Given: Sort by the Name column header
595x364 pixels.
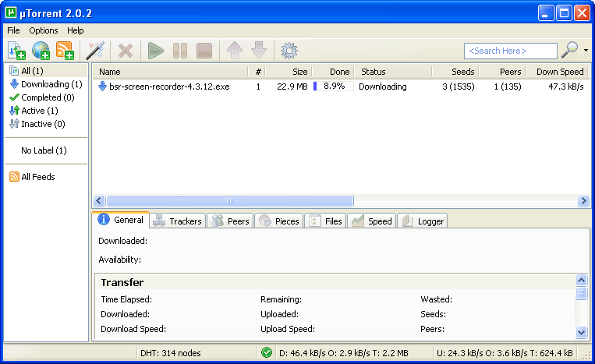Looking at the screenshot, I should click(171, 72).
